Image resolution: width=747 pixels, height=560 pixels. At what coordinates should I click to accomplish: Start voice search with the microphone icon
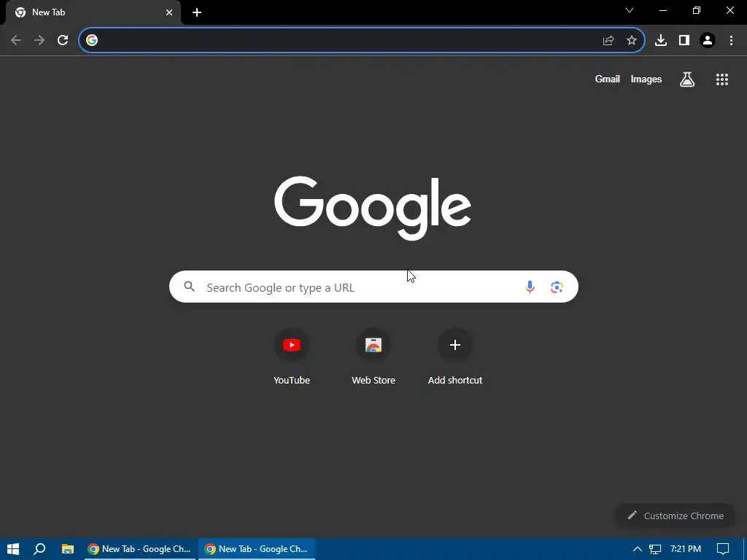point(530,287)
